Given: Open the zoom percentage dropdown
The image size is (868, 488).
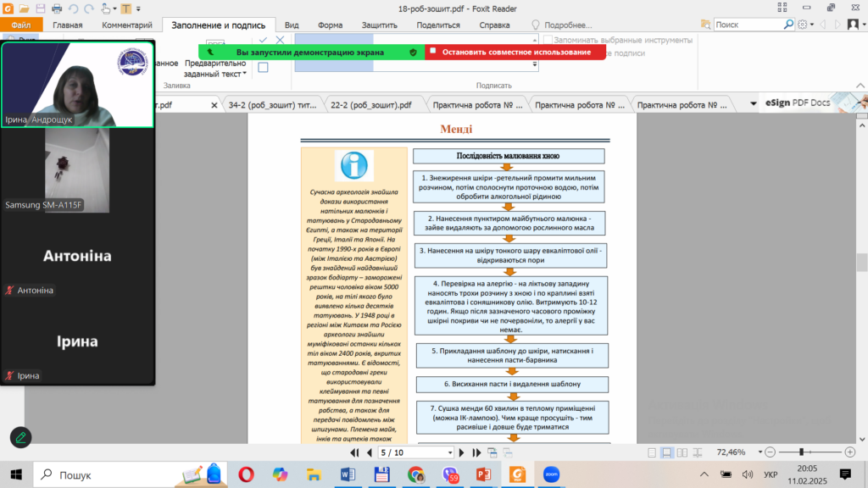Looking at the screenshot, I should click(x=760, y=452).
